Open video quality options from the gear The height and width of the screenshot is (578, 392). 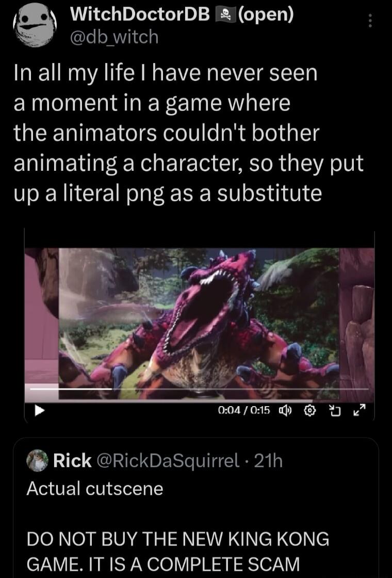tap(309, 410)
